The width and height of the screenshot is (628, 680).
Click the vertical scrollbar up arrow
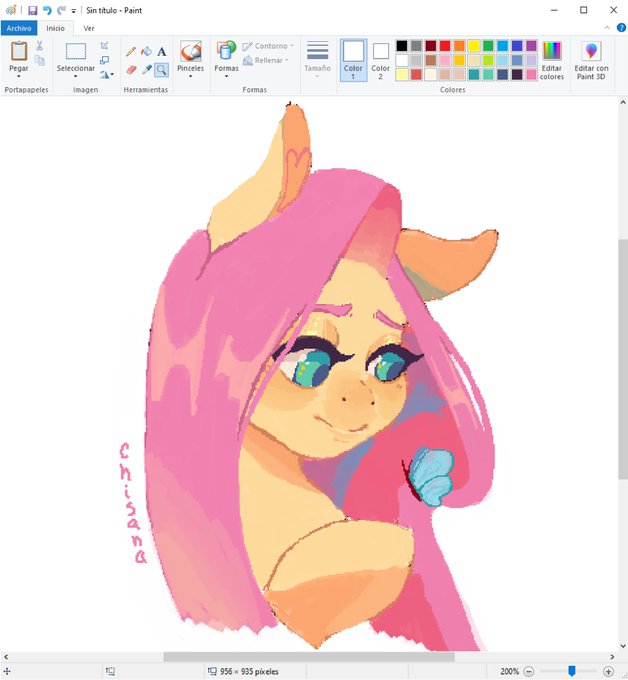[623, 103]
